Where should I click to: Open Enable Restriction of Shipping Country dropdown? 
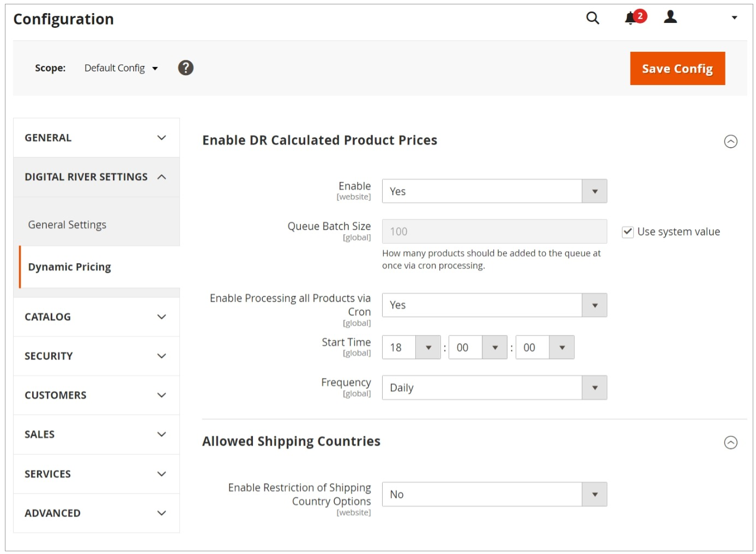click(x=494, y=495)
